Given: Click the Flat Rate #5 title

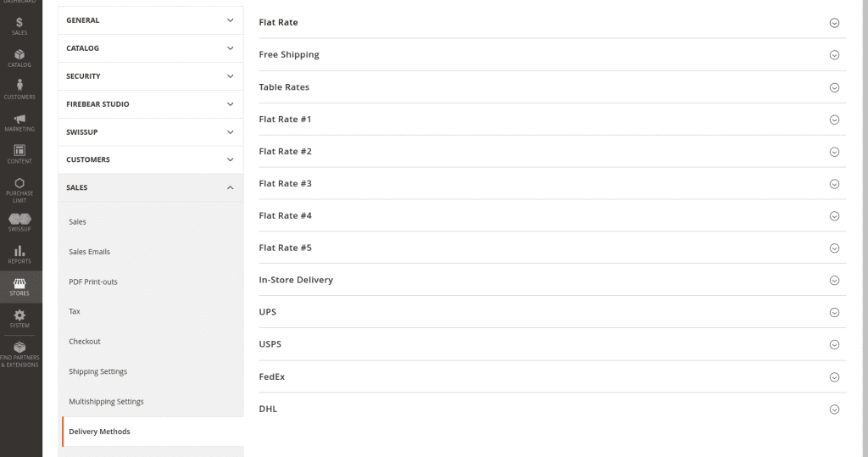Looking at the screenshot, I should [x=285, y=248].
